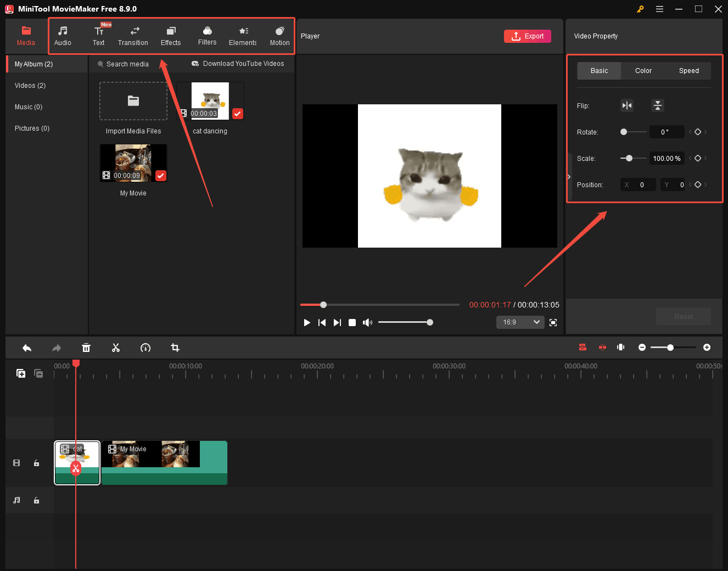Collapse the Video Property panel arrow

[x=569, y=177]
